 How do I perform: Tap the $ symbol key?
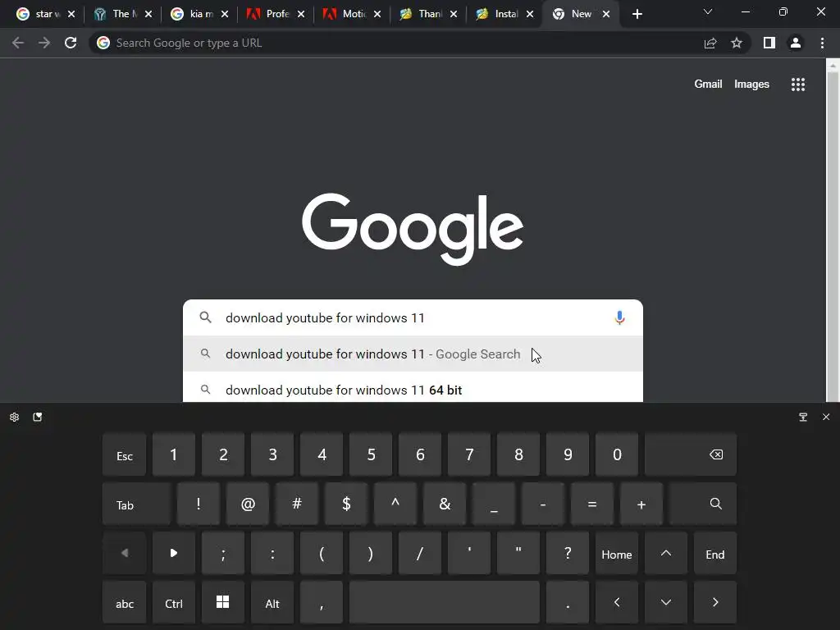[346, 504]
